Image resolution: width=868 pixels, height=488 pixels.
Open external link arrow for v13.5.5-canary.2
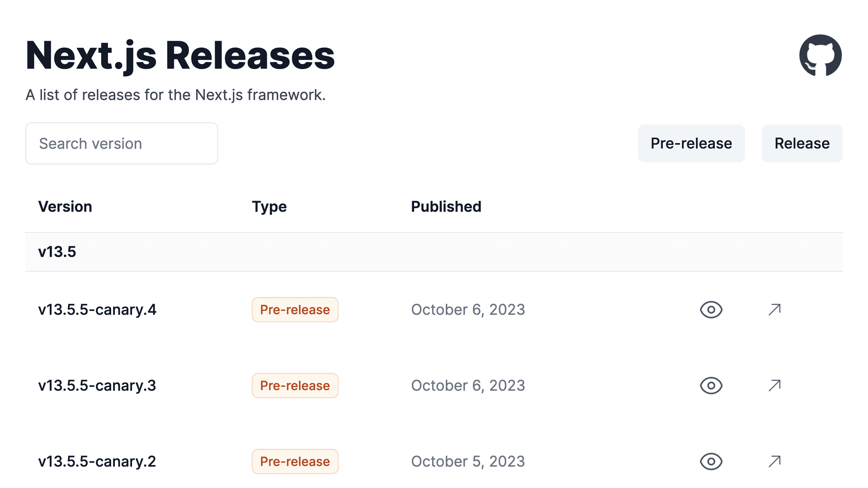pos(774,461)
